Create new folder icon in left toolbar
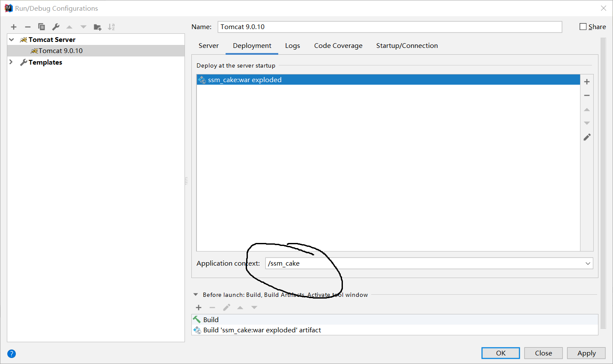This screenshot has height=364, width=613. [x=98, y=27]
